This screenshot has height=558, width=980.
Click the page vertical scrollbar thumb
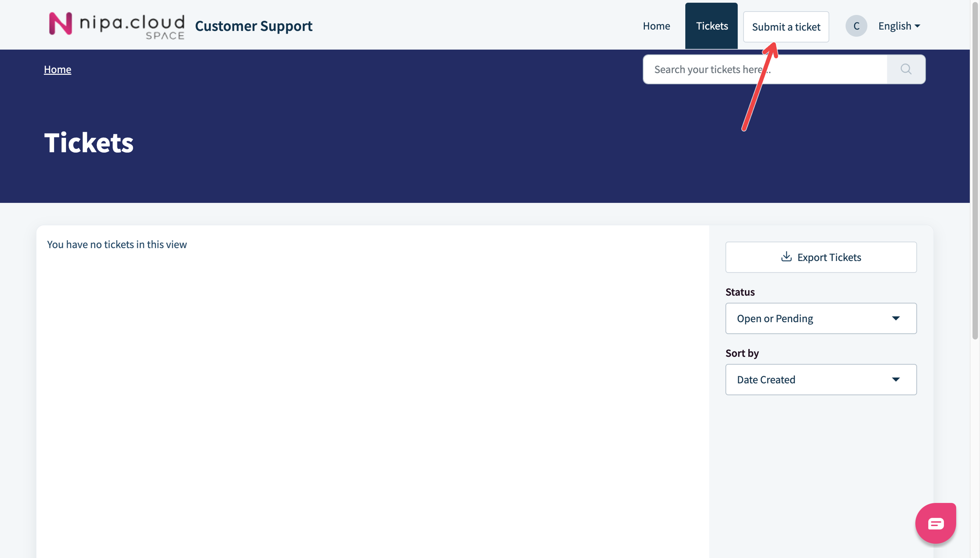975,170
